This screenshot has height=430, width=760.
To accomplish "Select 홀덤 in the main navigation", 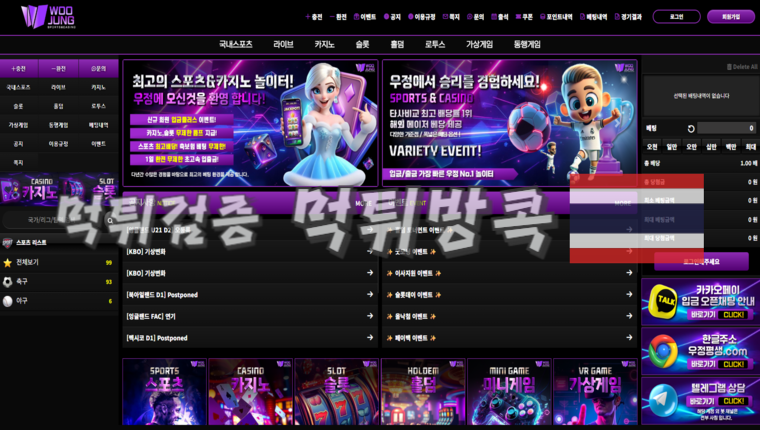I will click(x=397, y=45).
